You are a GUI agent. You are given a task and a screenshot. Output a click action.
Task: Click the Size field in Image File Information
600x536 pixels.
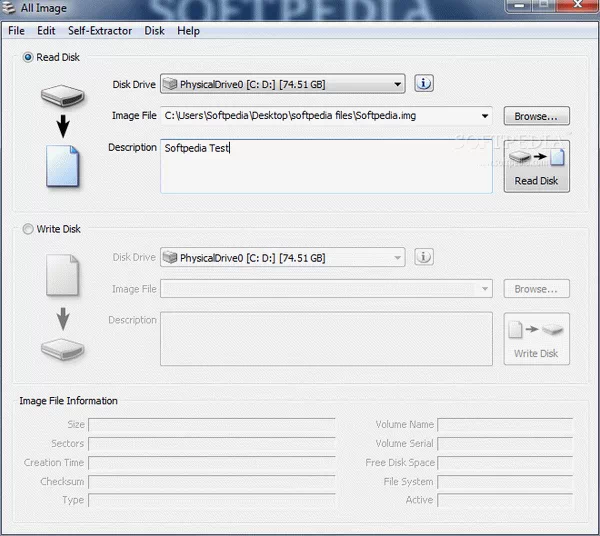(212, 425)
